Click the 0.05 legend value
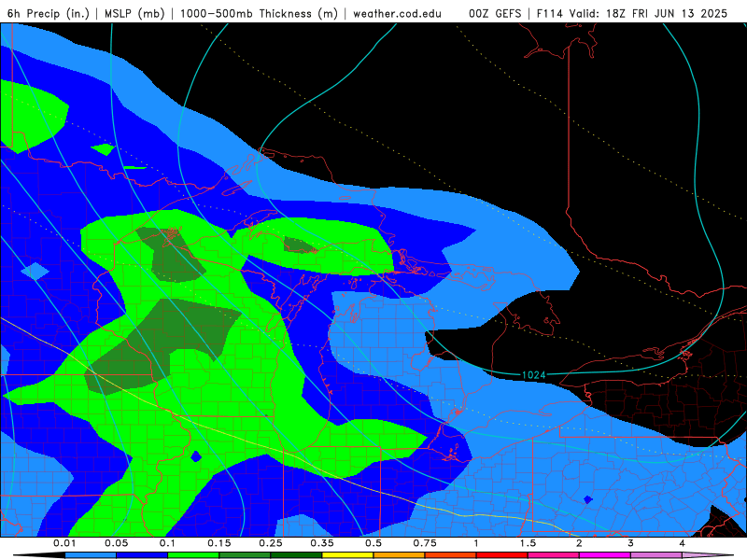Viewport: 747px width, 560px height. coord(116,543)
